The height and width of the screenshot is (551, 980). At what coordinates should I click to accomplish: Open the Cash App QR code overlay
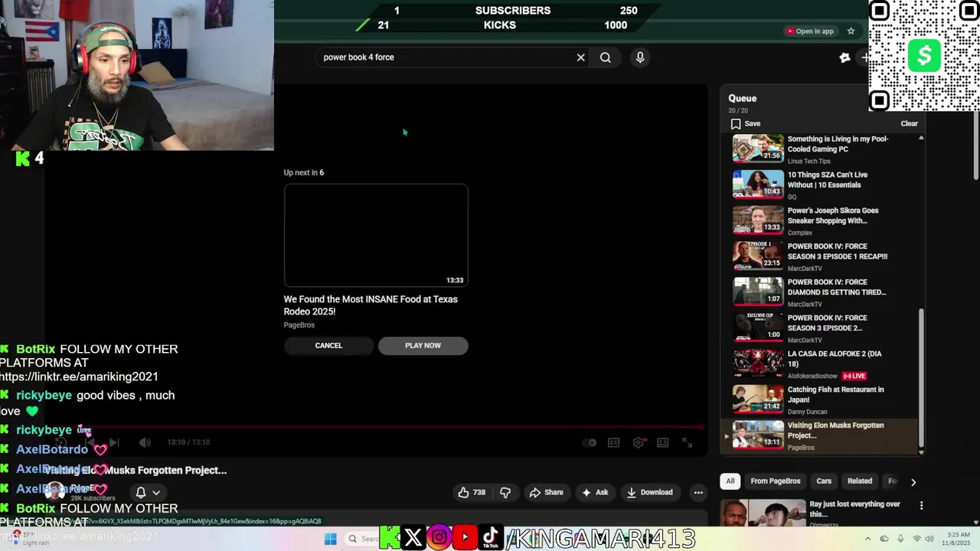[x=924, y=55]
